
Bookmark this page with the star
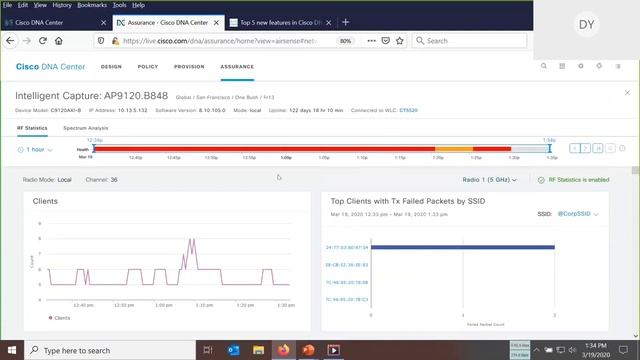pyautogui.click(x=400, y=41)
